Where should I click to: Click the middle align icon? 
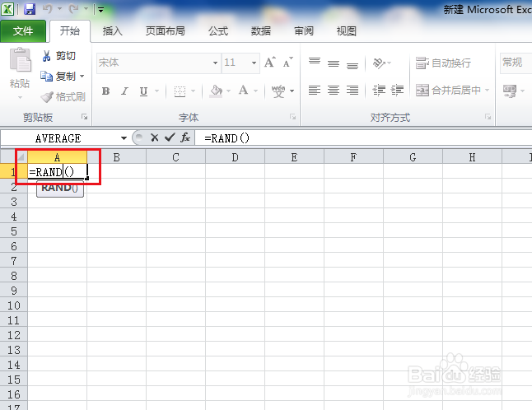click(334, 63)
